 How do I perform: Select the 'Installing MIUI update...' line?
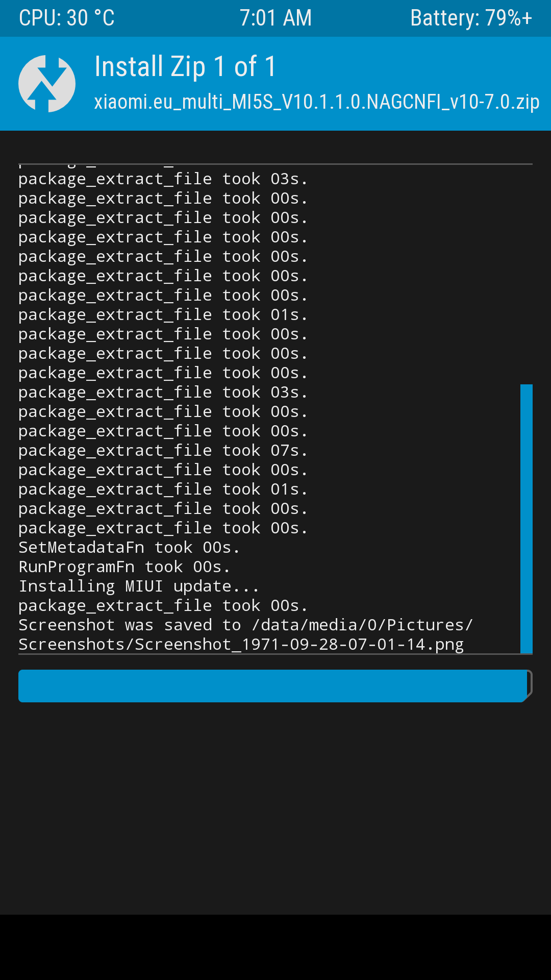tap(139, 586)
